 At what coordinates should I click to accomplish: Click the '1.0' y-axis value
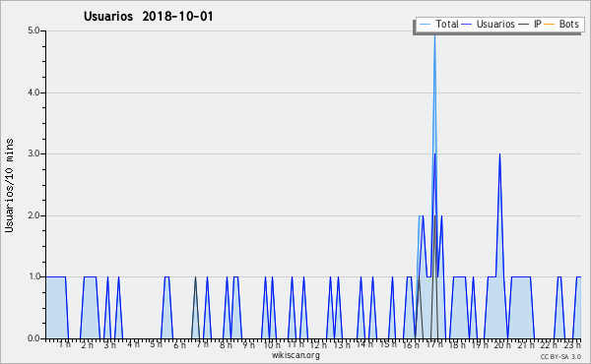(x=33, y=277)
